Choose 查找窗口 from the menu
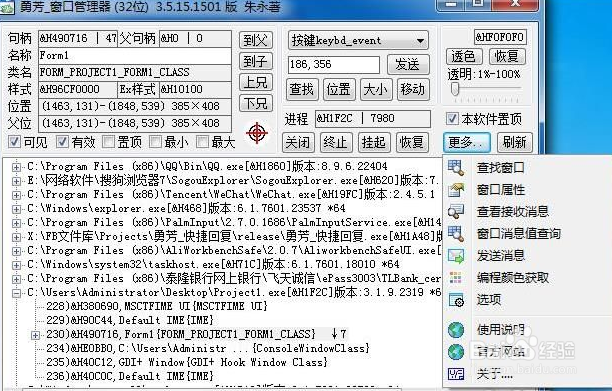This screenshot has width=612, height=391. 500,168
